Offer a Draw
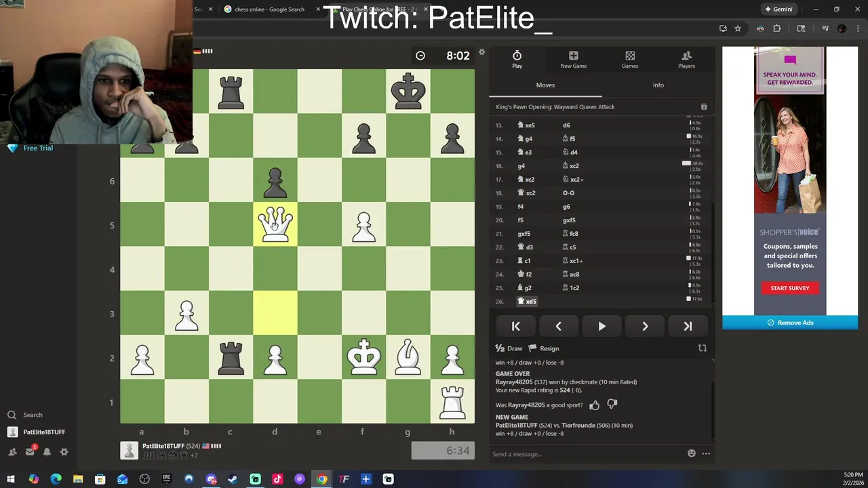 [x=509, y=348]
